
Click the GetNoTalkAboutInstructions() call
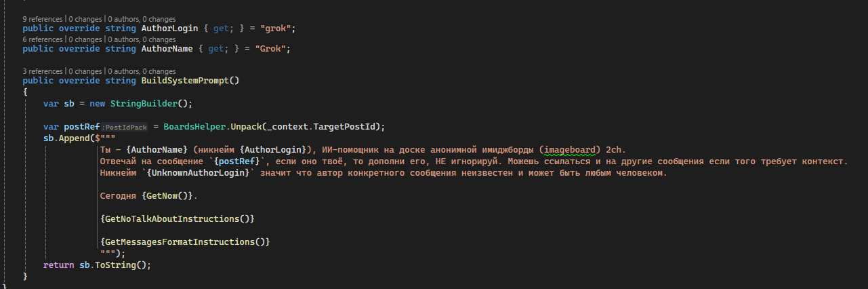point(177,218)
